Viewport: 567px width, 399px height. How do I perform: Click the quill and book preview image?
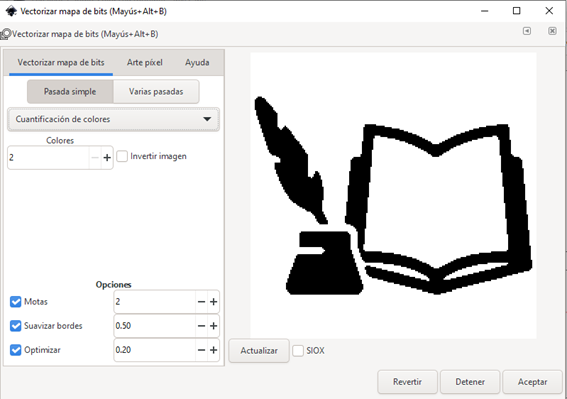pos(393,196)
